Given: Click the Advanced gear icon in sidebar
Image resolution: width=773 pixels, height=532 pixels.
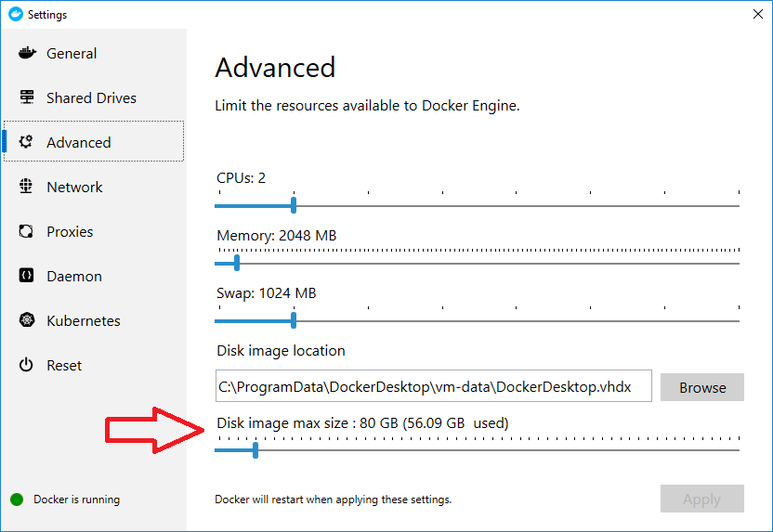Looking at the screenshot, I should (x=26, y=142).
